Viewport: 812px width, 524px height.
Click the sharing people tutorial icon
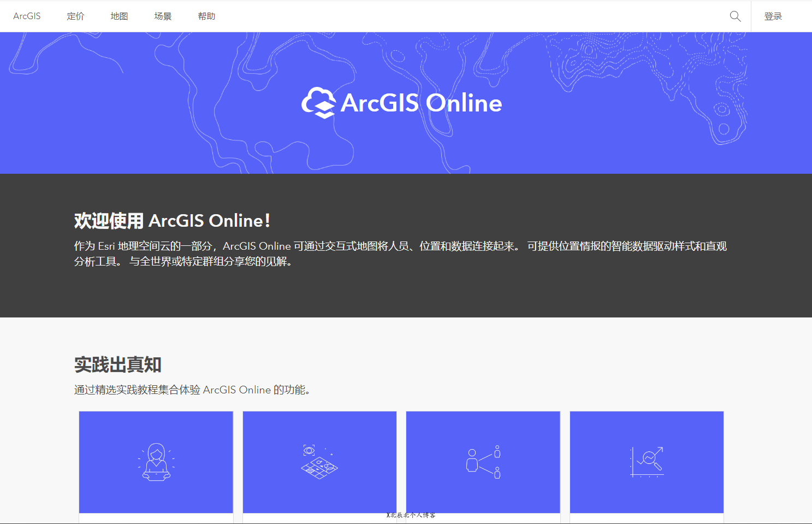point(483,462)
